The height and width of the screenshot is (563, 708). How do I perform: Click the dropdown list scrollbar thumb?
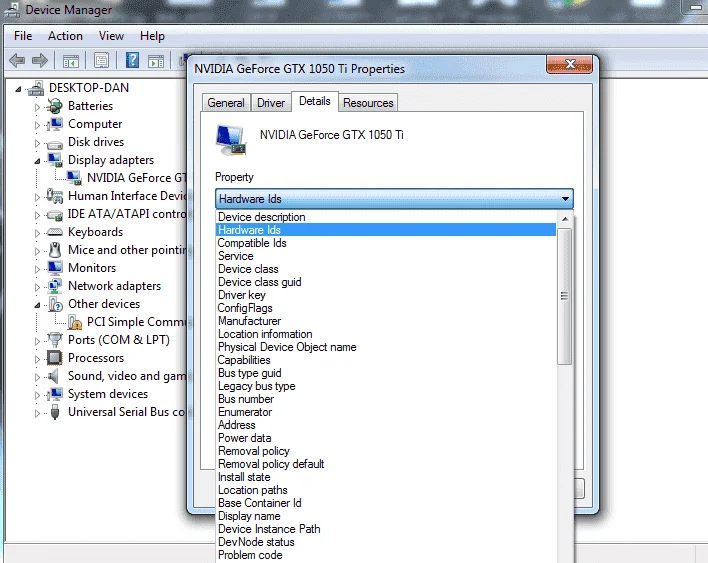pos(564,296)
